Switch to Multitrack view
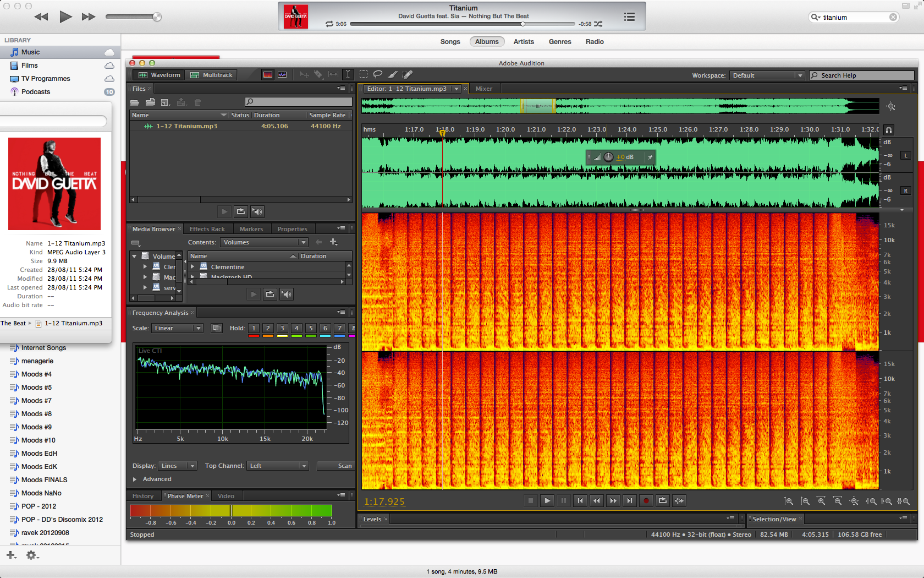Screen dimensions: 924x578 pos(212,75)
